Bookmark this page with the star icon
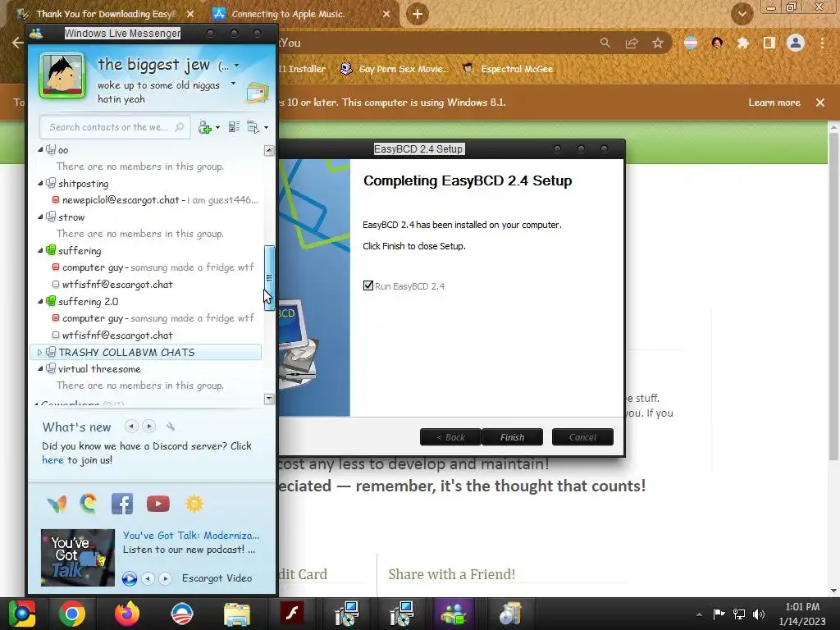The height and width of the screenshot is (630, 840). 658,43
